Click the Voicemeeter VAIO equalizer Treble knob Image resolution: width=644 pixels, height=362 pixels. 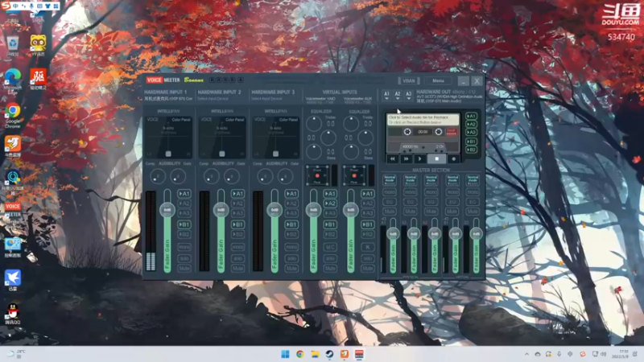313,123
